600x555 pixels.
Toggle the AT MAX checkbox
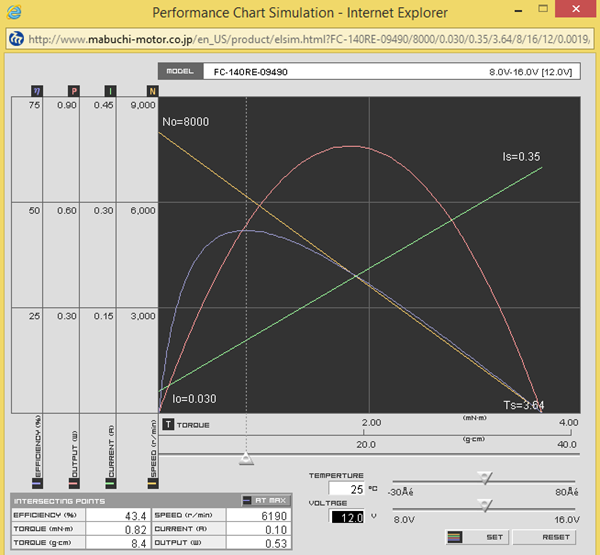pyautogui.click(x=248, y=500)
